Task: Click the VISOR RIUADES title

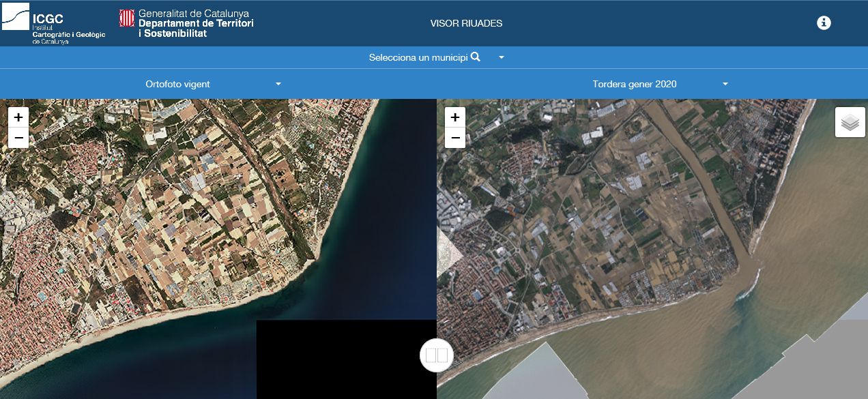Action: pyautogui.click(x=466, y=23)
